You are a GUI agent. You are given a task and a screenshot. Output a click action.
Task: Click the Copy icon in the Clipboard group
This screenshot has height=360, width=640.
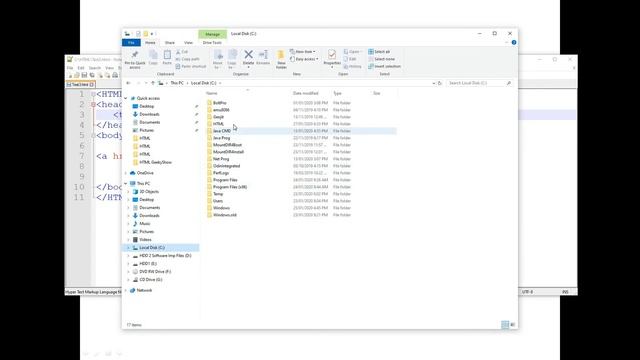pyautogui.click(x=153, y=56)
